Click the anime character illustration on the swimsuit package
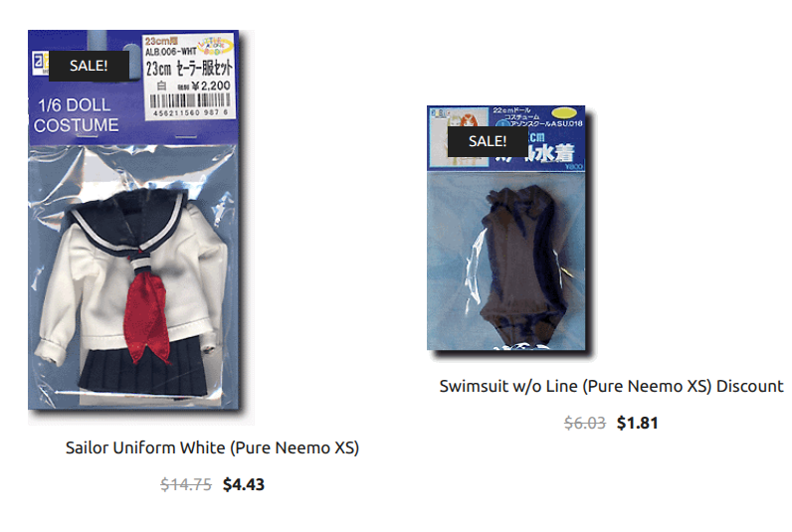 pyautogui.click(x=459, y=137)
